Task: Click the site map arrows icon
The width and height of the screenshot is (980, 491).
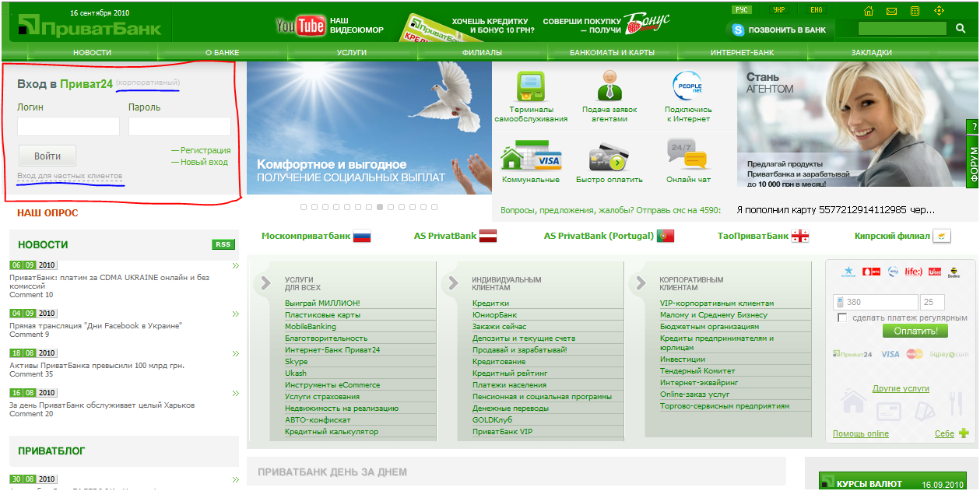Action: point(939,11)
